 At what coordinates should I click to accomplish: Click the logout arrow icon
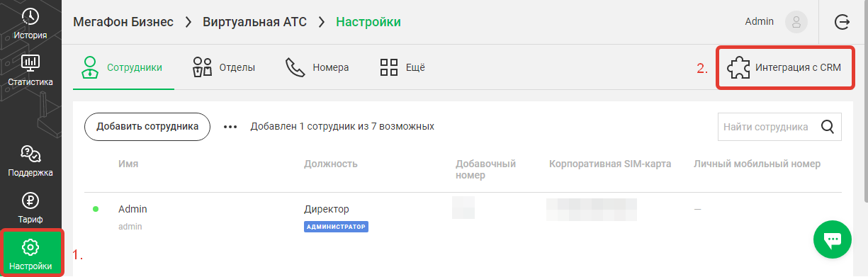click(x=842, y=22)
